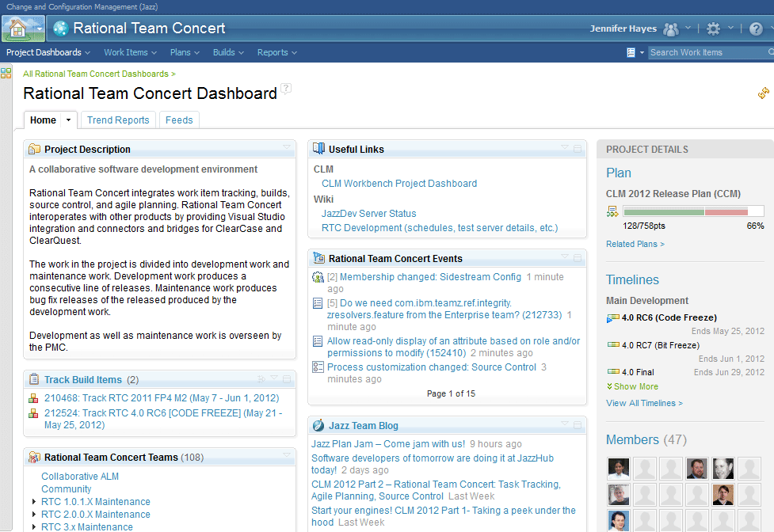Open the administration gear icon
The width and height of the screenshot is (774, 532).
pyautogui.click(x=713, y=28)
